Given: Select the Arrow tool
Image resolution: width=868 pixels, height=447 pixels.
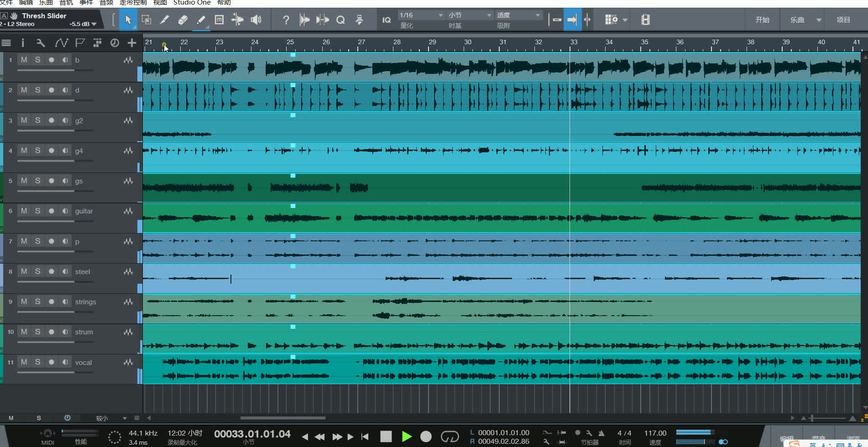Looking at the screenshot, I should [x=128, y=20].
